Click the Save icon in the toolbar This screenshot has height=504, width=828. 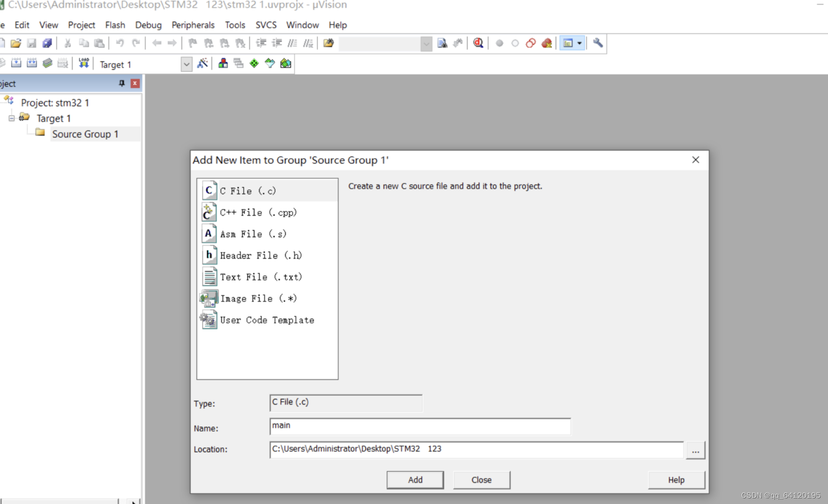[32, 43]
